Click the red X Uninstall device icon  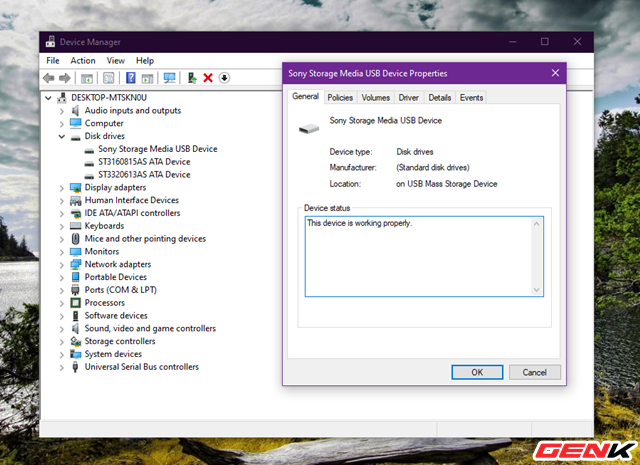click(208, 78)
